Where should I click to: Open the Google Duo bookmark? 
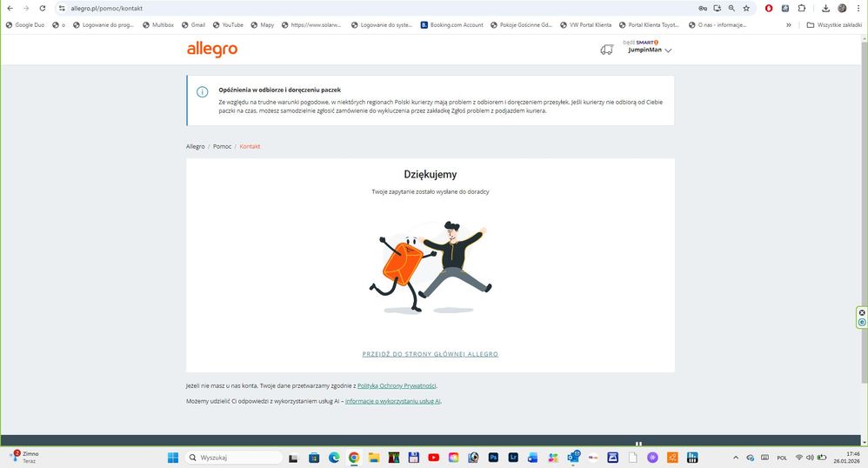coord(25,25)
